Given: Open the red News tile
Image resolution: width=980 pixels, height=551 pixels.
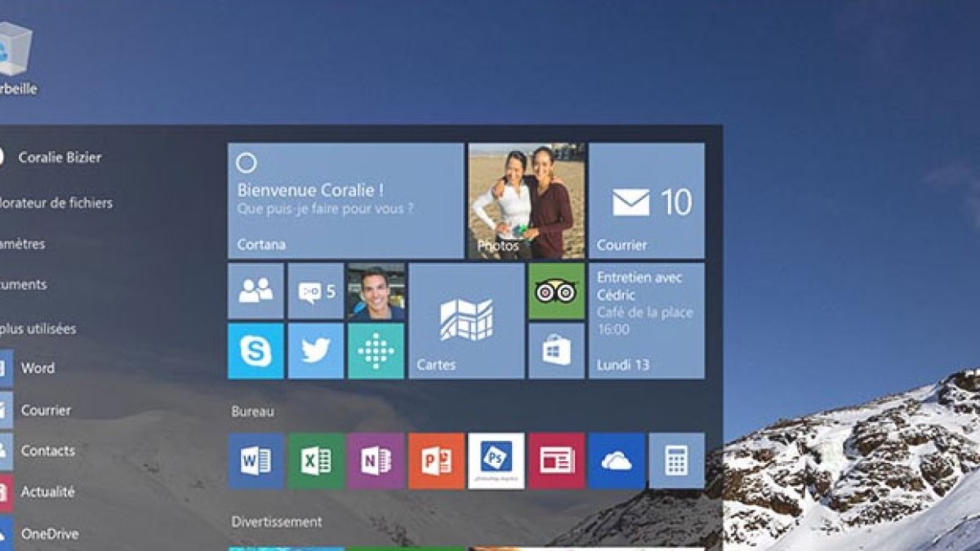Looking at the screenshot, I should pos(556,461).
